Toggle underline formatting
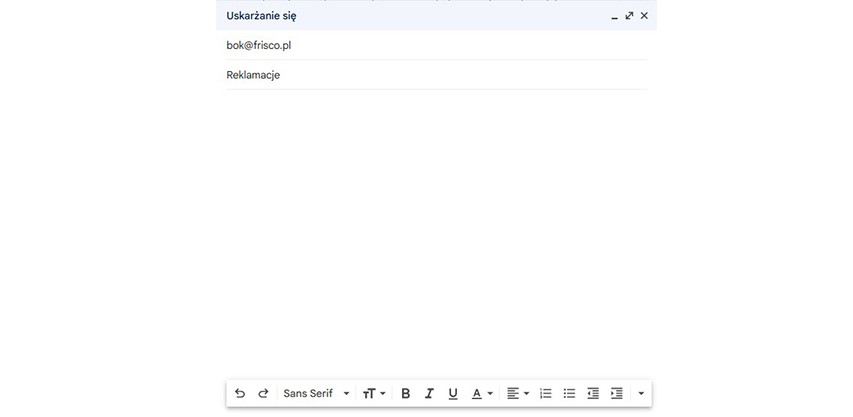Viewport: 853px width, 417px height. (453, 393)
